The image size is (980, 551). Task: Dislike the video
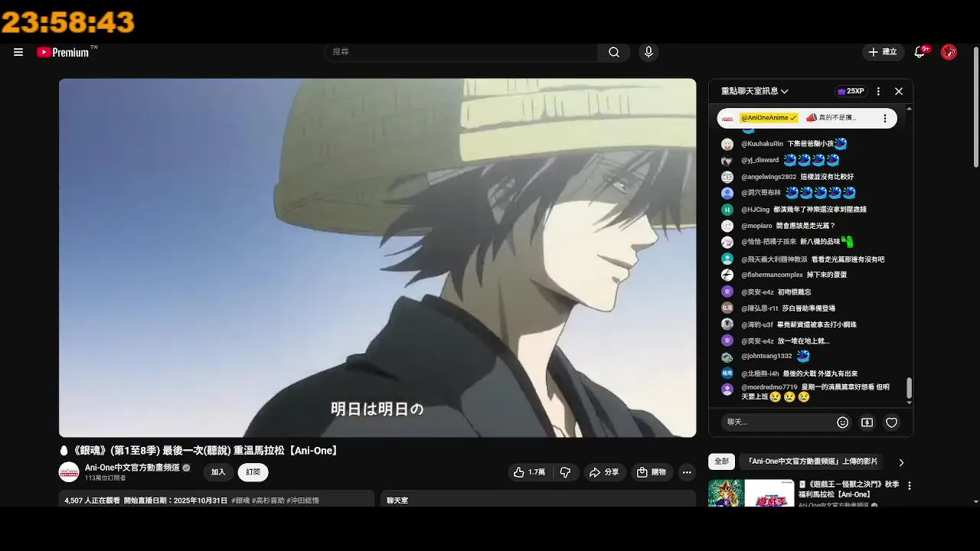565,472
